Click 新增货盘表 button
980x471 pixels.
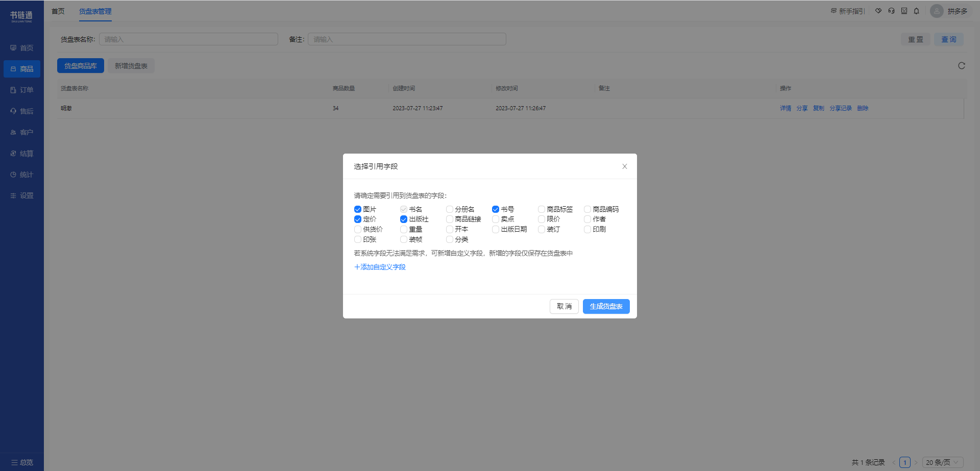coord(131,66)
